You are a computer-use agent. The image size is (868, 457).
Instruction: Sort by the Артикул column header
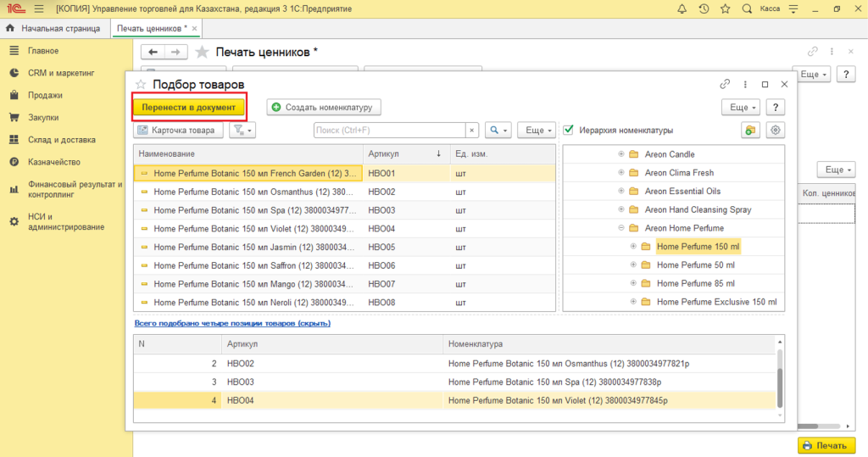406,153
